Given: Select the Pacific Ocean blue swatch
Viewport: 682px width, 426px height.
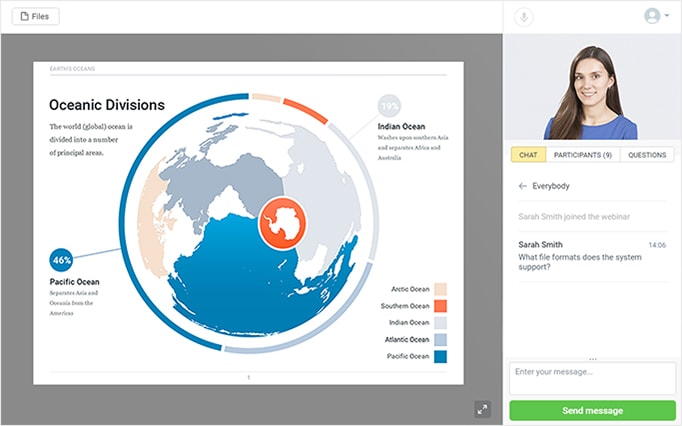Looking at the screenshot, I should click(x=440, y=357).
